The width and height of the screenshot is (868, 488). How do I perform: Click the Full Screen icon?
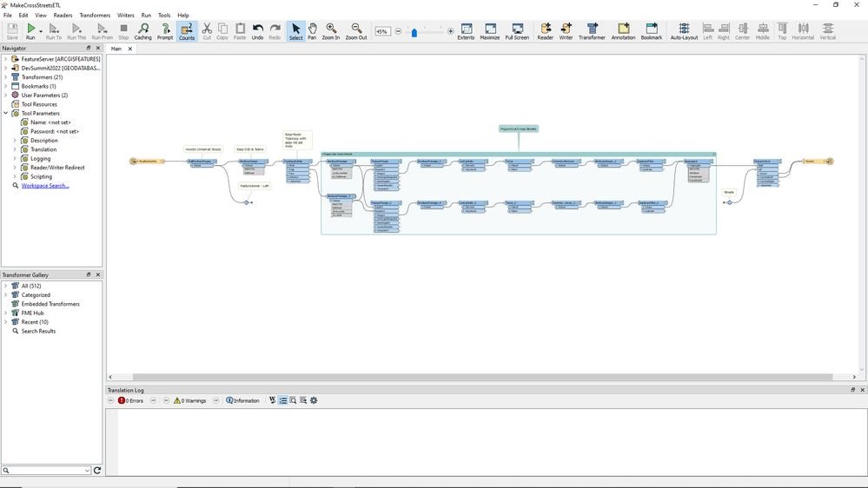pos(517,31)
